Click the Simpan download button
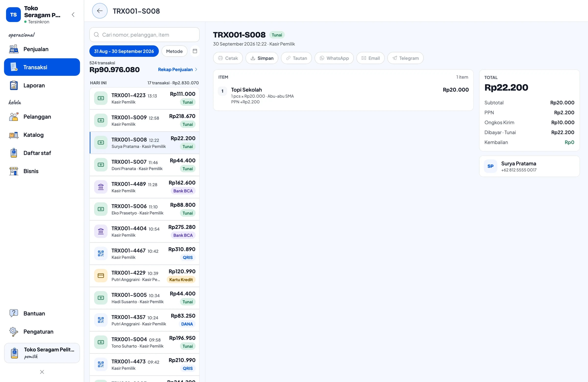 262,58
